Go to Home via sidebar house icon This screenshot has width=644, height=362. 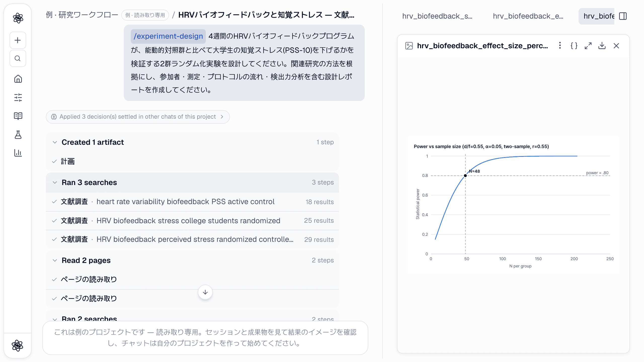[18, 79]
